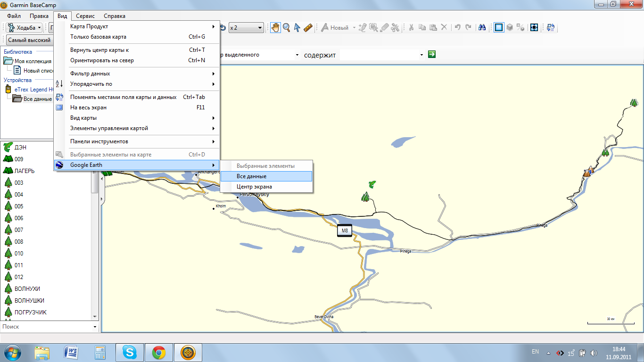Viewport: 644px width, 362px height.
Task: Activate the magnifier zoom tool
Action: pyautogui.click(x=286, y=28)
